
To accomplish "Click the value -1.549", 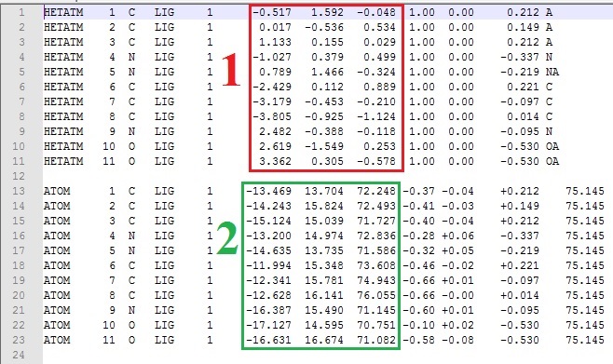I will [x=324, y=146].
